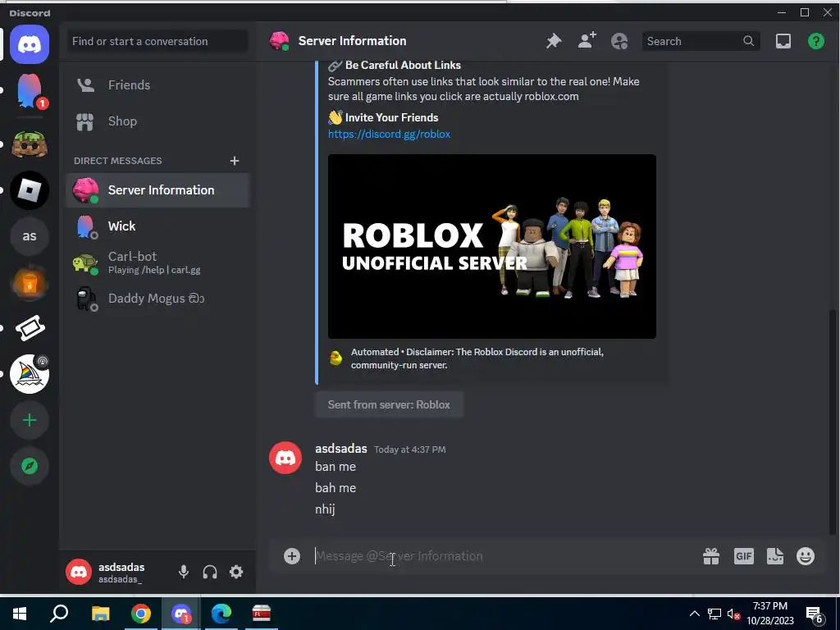The image size is (840, 630).
Task: Open the orange lantern server icon
Action: click(30, 282)
